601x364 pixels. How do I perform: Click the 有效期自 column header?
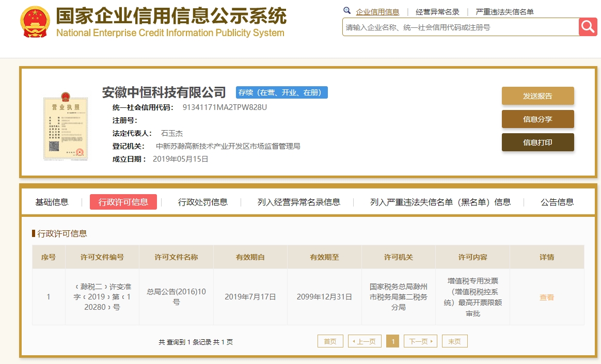(x=250, y=257)
